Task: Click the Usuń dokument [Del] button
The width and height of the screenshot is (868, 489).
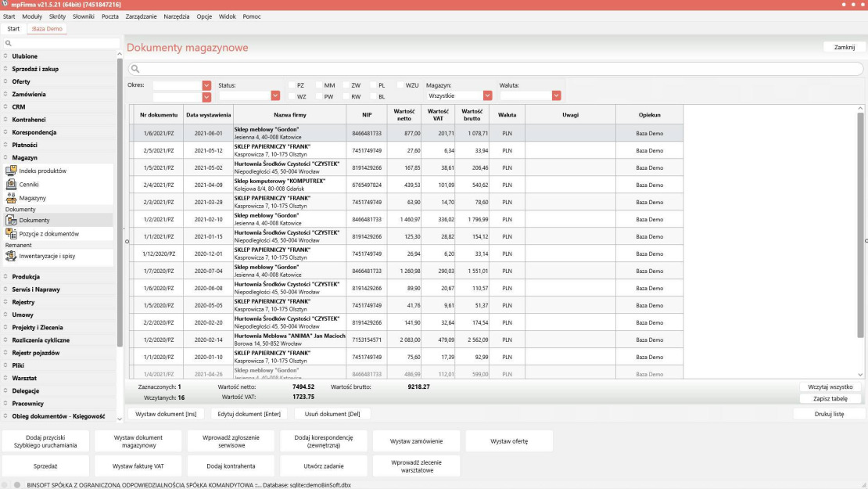Action: coord(332,414)
